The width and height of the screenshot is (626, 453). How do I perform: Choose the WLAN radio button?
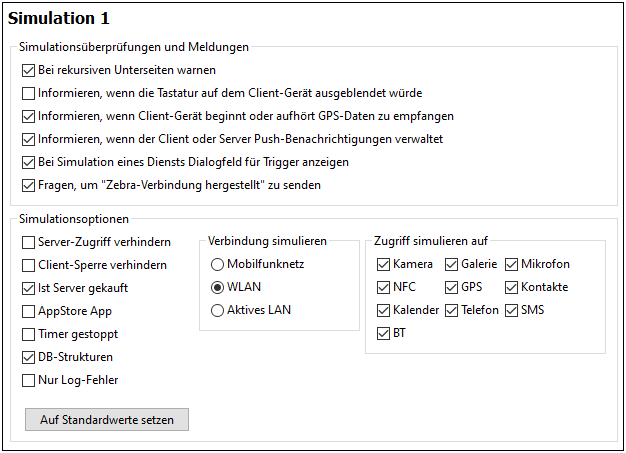[217, 288]
